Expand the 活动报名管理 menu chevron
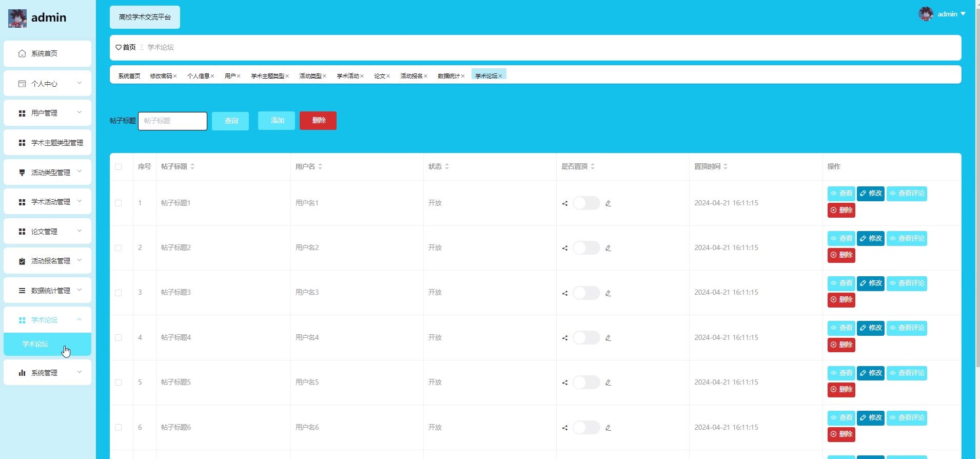Viewport: 980px width, 459px height. tap(80, 260)
